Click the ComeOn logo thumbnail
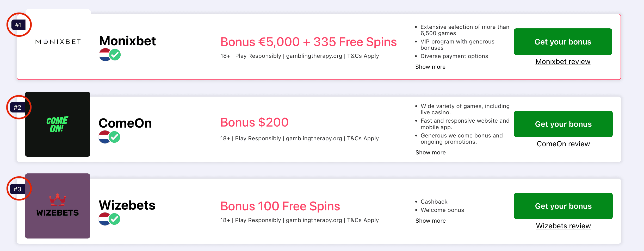 click(x=58, y=124)
